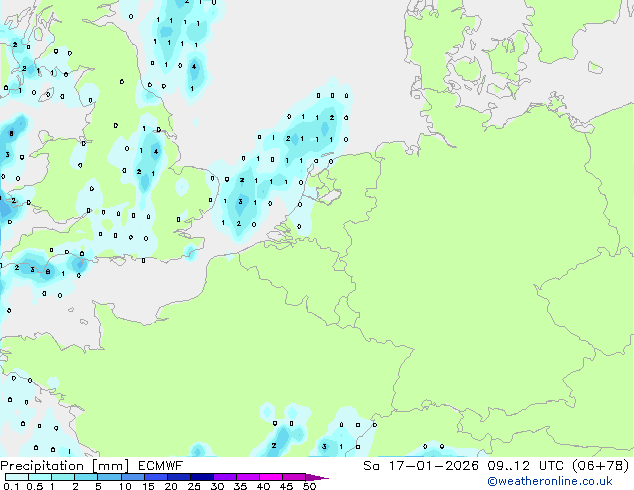Pick the lightest legend swatch starting at 0.1
The height and width of the screenshot is (490, 634).
tap(17, 477)
